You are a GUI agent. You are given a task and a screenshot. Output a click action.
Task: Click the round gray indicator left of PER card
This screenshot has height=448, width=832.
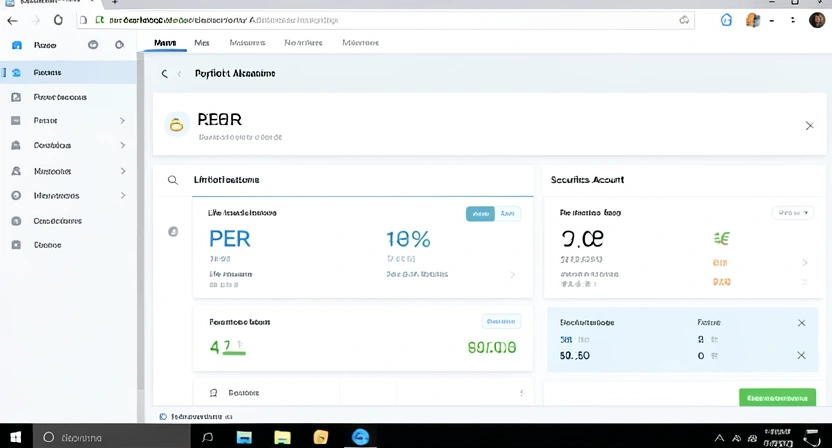173,232
